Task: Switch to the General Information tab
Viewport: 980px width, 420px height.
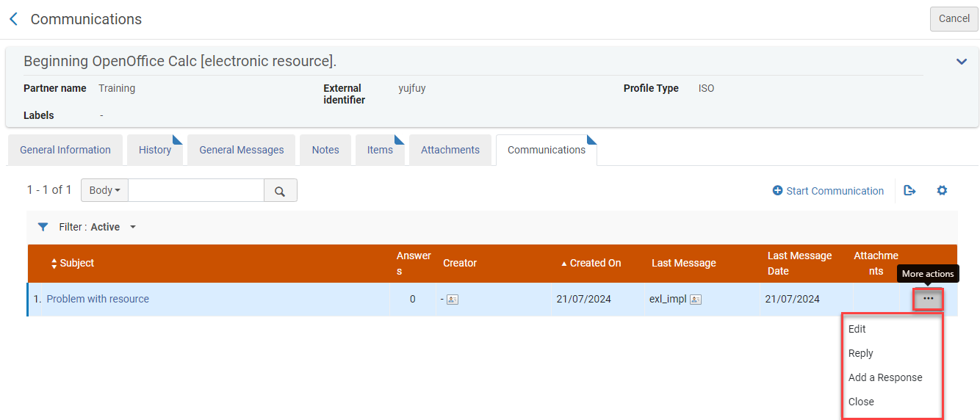Action: pyautogui.click(x=65, y=150)
